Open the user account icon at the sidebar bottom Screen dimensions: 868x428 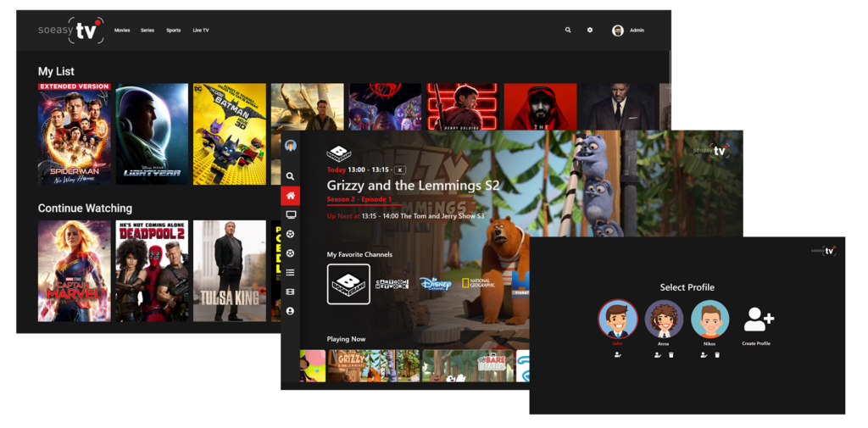(x=290, y=311)
